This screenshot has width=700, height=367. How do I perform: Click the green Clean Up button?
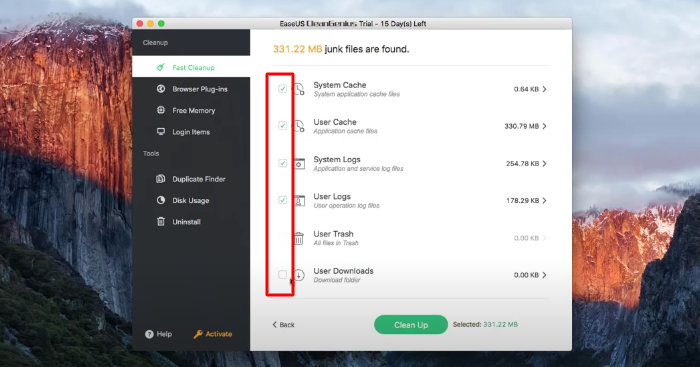coord(411,325)
